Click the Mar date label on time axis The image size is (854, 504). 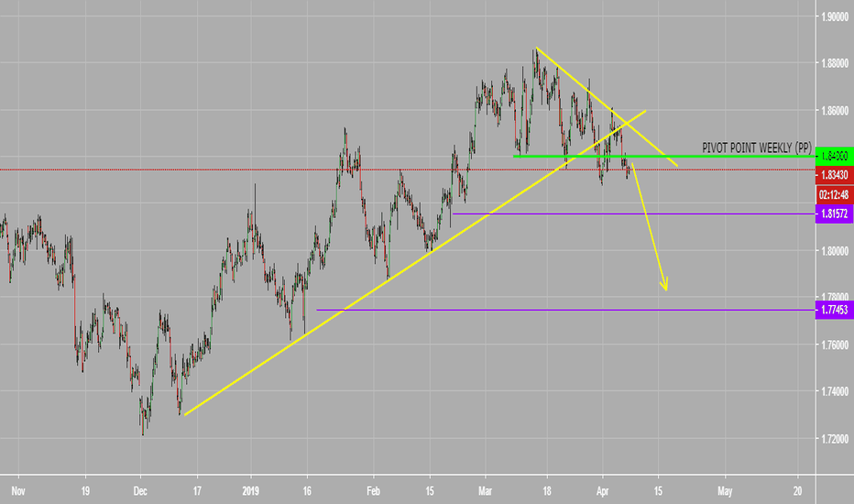point(485,491)
